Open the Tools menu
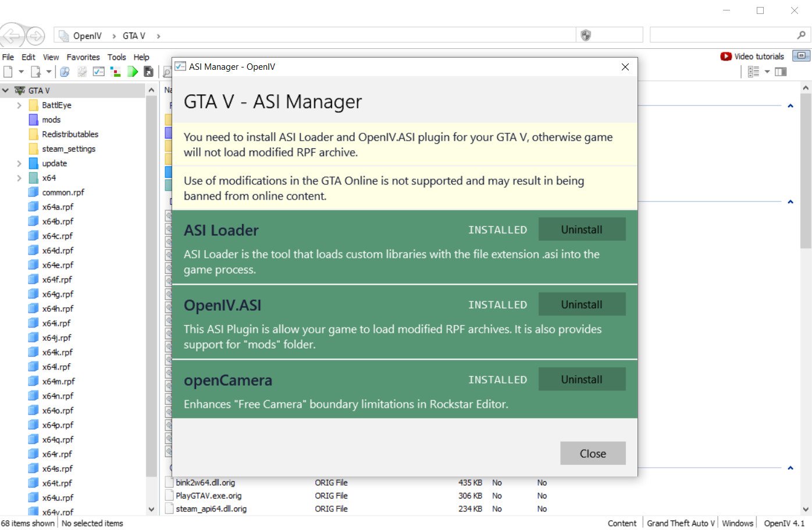Image resolution: width=812 pixels, height=530 pixels. [x=116, y=57]
